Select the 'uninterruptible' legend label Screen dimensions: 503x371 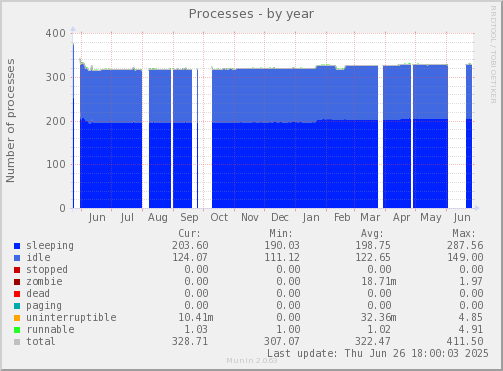point(71,318)
